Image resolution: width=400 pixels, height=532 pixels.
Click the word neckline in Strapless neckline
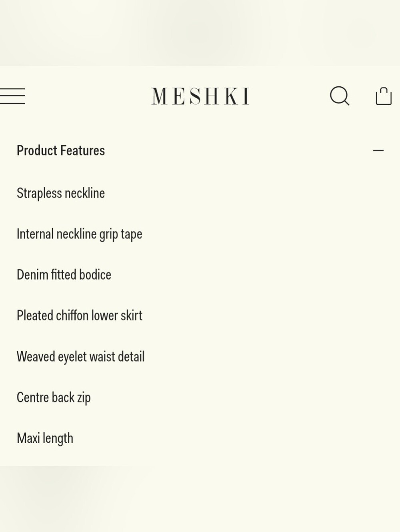click(85, 193)
